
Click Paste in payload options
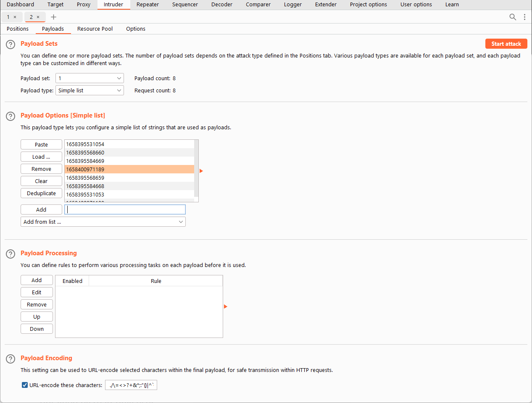[x=41, y=144]
